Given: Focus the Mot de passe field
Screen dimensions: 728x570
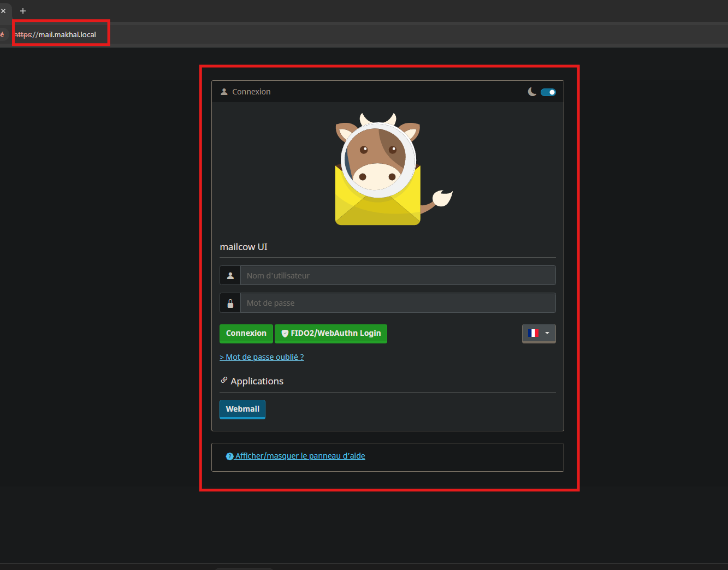Looking at the screenshot, I should pos(398,302).
